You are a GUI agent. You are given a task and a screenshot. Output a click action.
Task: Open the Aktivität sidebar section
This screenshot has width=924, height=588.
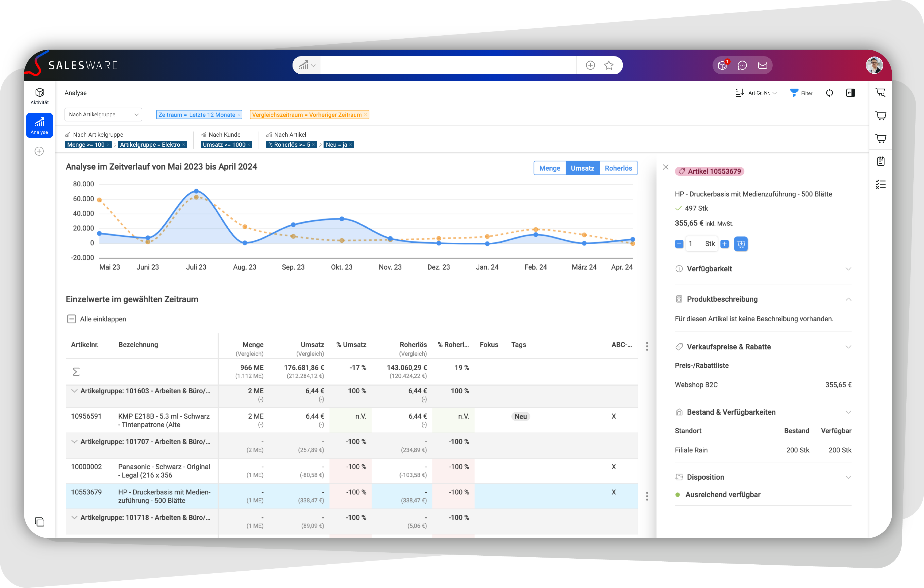point(40,96)
